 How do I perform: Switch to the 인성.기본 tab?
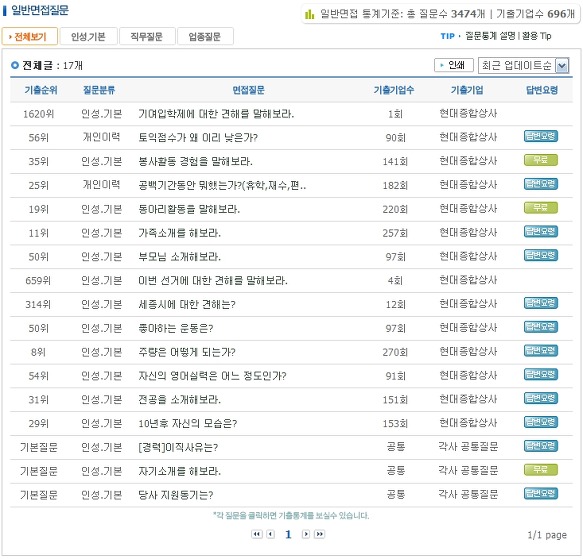[x=88, y=36]
